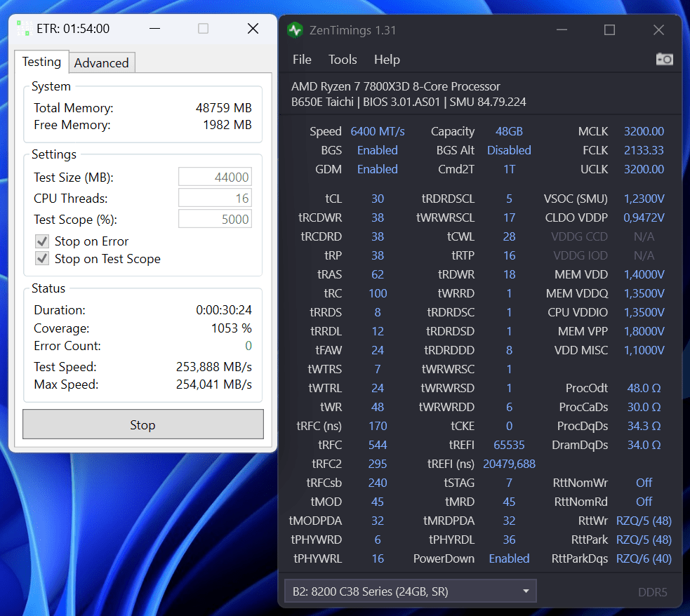This screenshot has height=616, width=690.
Task: Click the tRFC2 value 295
Action: (378, 464)
